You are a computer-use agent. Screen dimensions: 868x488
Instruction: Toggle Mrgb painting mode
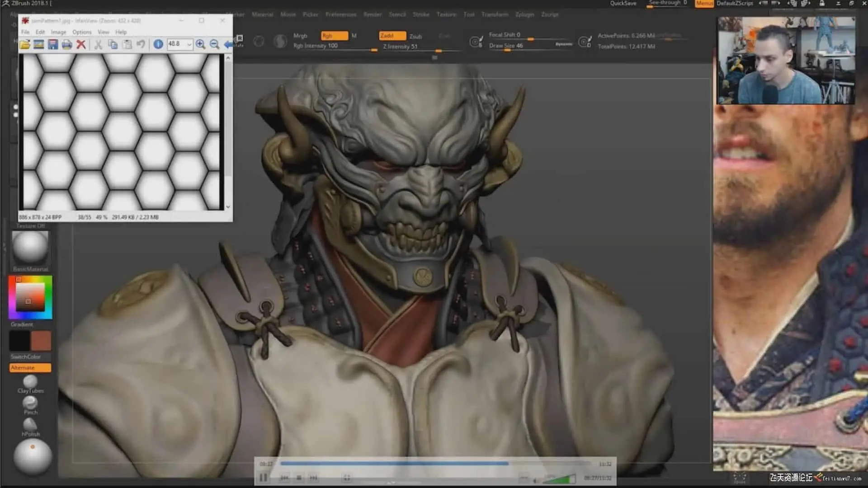[300, 36]
